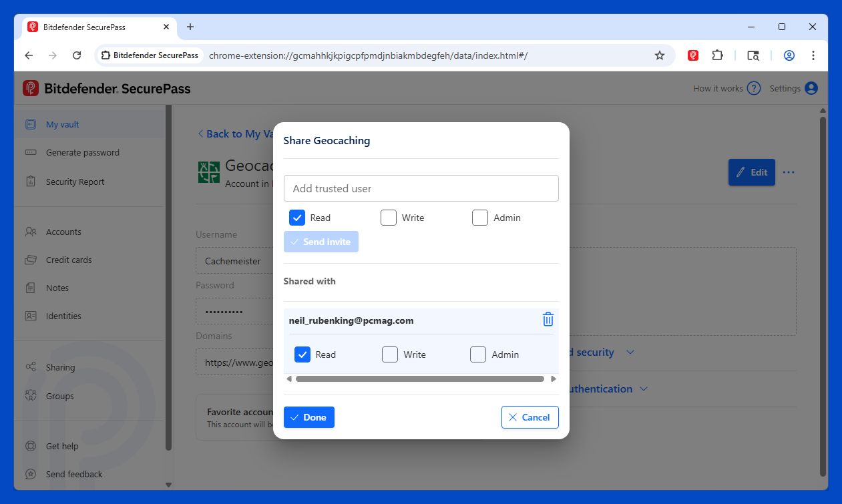Click the How it works question mark icon
842x504 pixels.
[754, 88]
